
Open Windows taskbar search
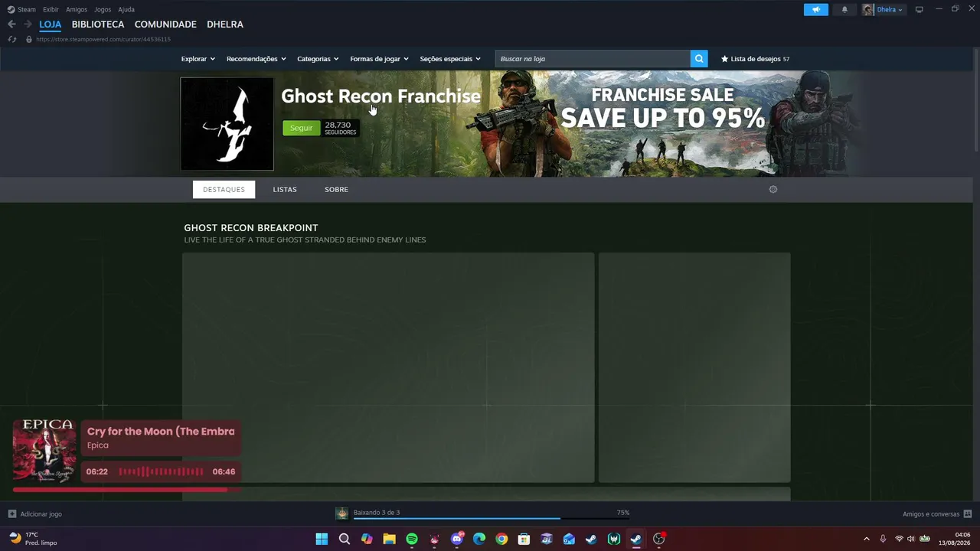point(345,539)
